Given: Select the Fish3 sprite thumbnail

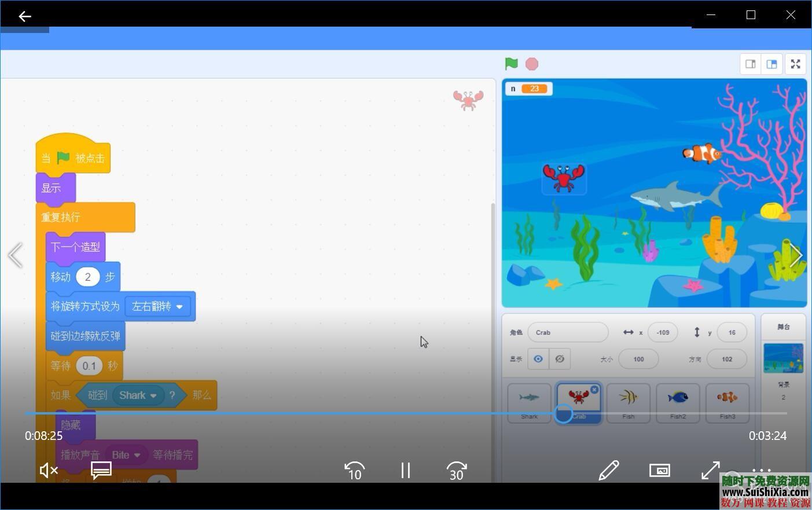Looking at the screenshot, I should point(728,403).
